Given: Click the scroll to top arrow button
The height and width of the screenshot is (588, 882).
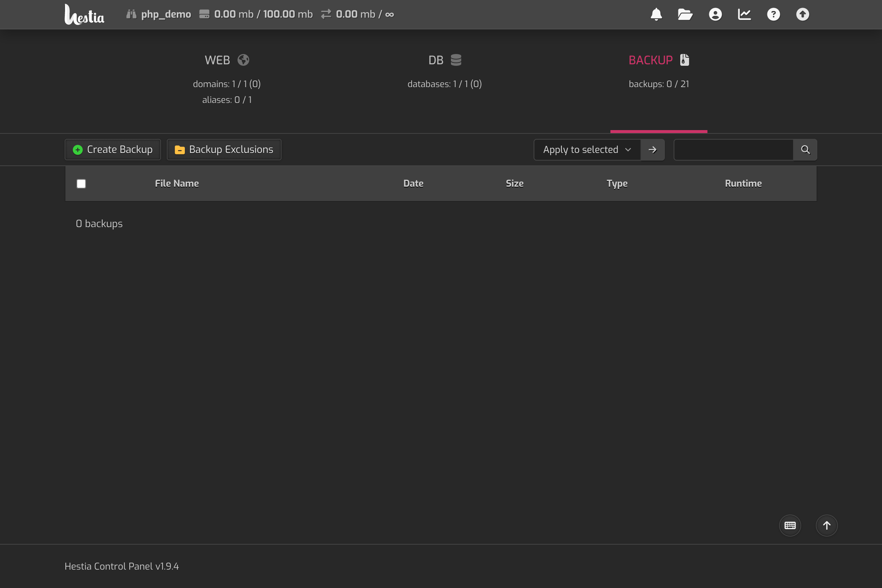Looking at the screenshot, I should pos(827,526).
